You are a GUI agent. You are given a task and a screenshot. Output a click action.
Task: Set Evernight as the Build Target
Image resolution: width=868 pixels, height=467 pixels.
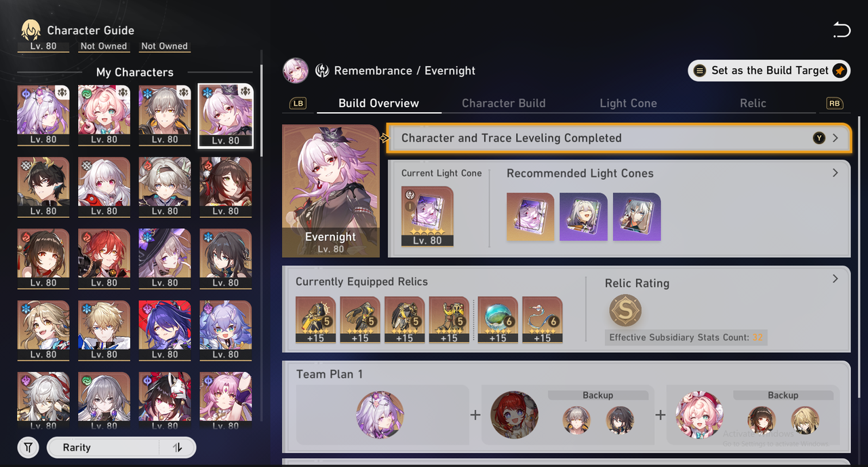[x=769, y=71]
